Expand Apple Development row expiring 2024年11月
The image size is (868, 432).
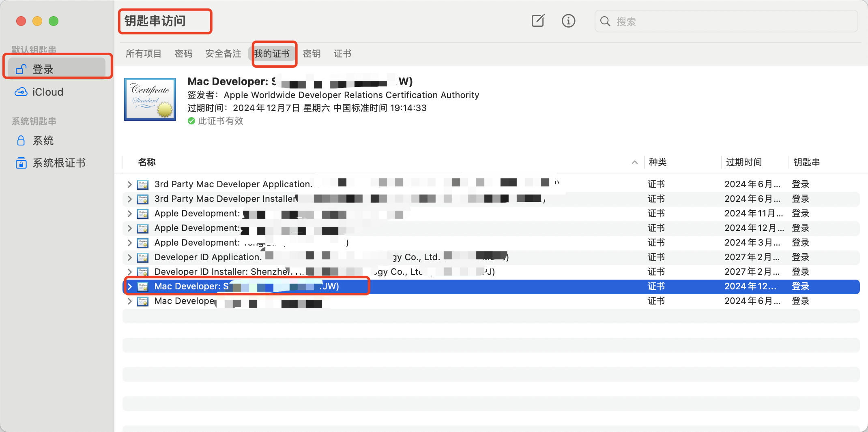[129, 214]
